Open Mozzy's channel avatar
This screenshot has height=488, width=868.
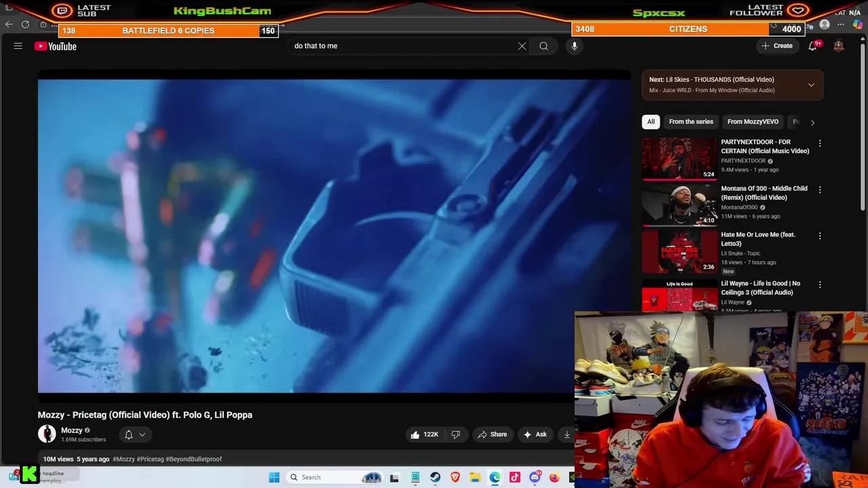(x=47, y=434)
